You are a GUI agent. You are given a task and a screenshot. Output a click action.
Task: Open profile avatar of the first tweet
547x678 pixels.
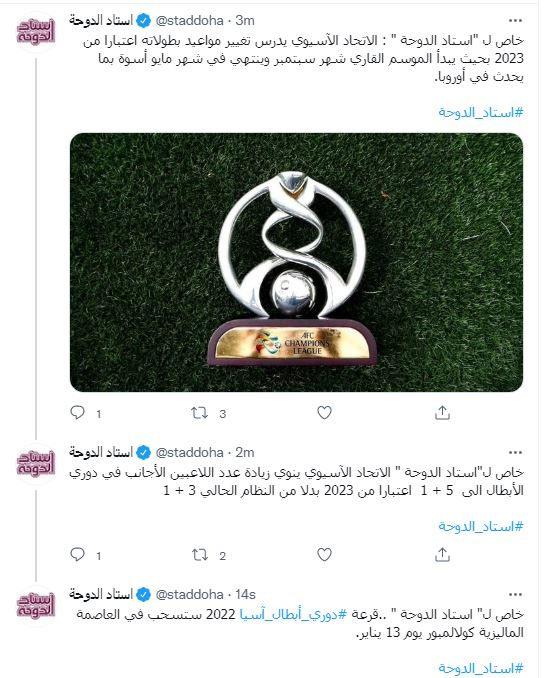coord(36,32)
